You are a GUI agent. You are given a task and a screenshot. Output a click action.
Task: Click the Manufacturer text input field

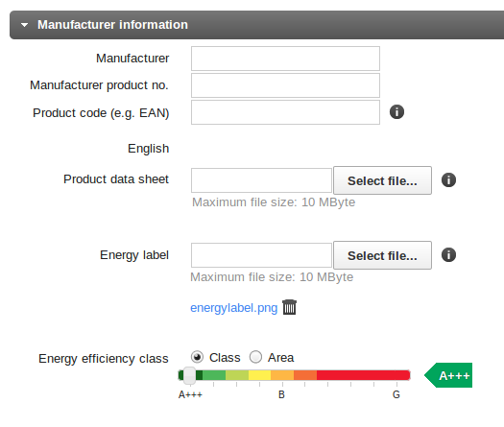285,59
